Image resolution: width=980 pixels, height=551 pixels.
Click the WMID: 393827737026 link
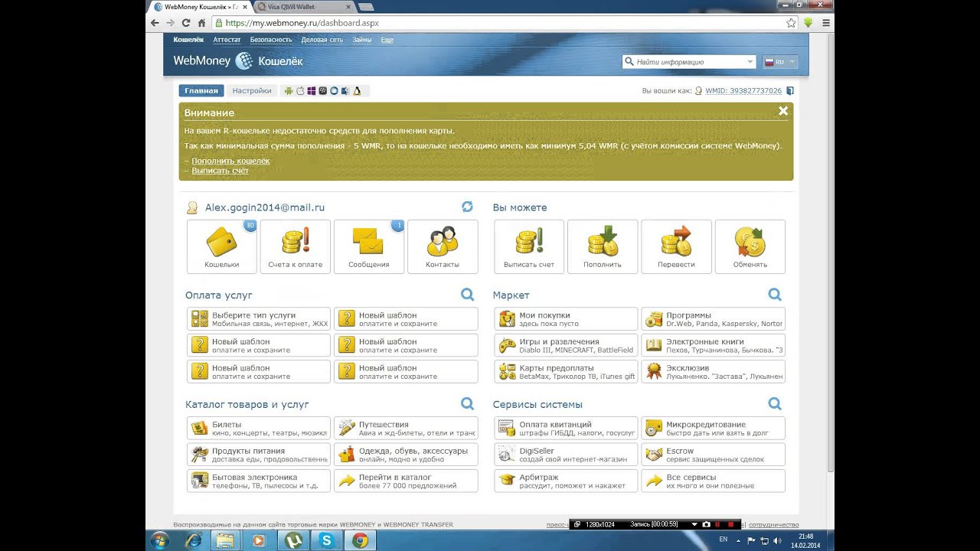click(743, 90)
